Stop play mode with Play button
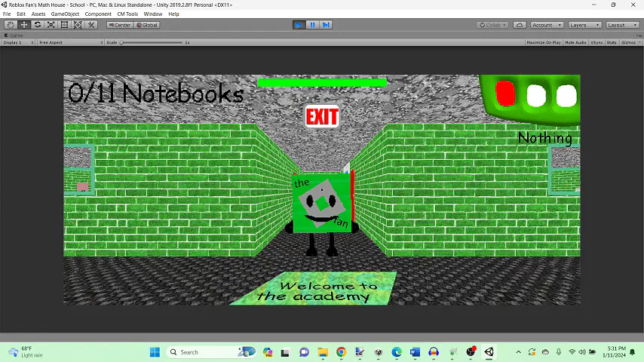Image resolution: width=644 pixels, height=362 pixels. (299, 25)
